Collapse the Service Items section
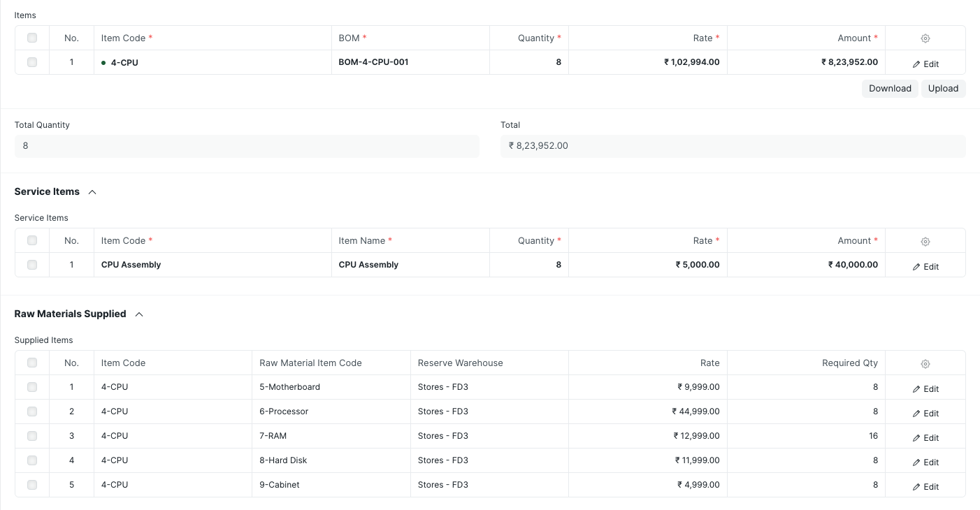The width and height of the screenshot is (980, 510). tap(92, 191)
